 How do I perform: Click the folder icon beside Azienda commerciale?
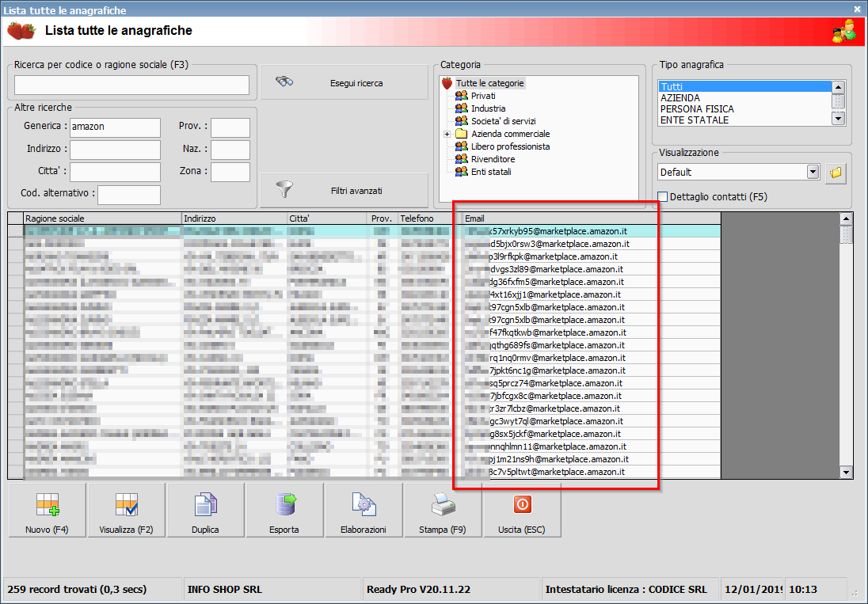461,134
